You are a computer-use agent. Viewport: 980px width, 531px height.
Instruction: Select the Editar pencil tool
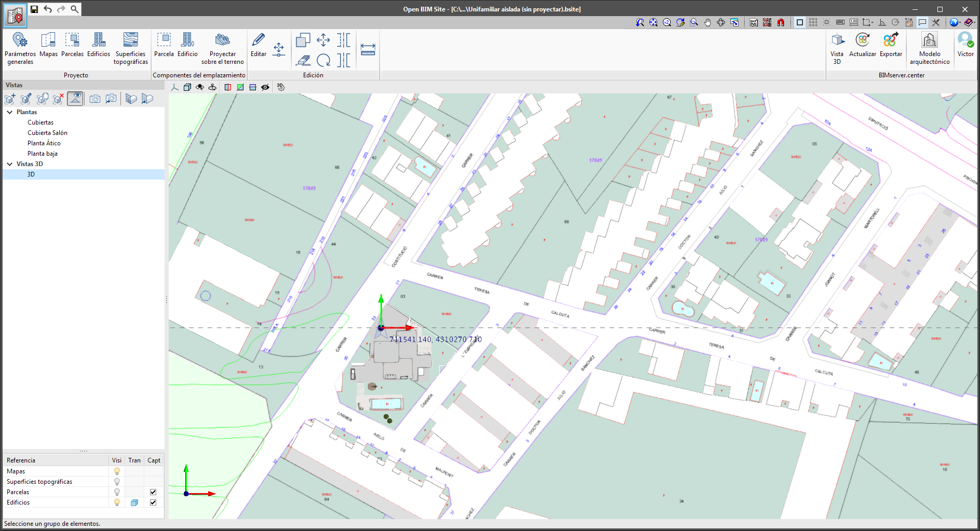click(x=258, y=45)
